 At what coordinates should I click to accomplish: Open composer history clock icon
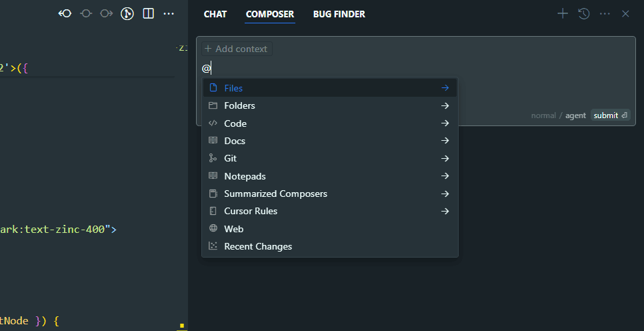click(x=584, y=13)
